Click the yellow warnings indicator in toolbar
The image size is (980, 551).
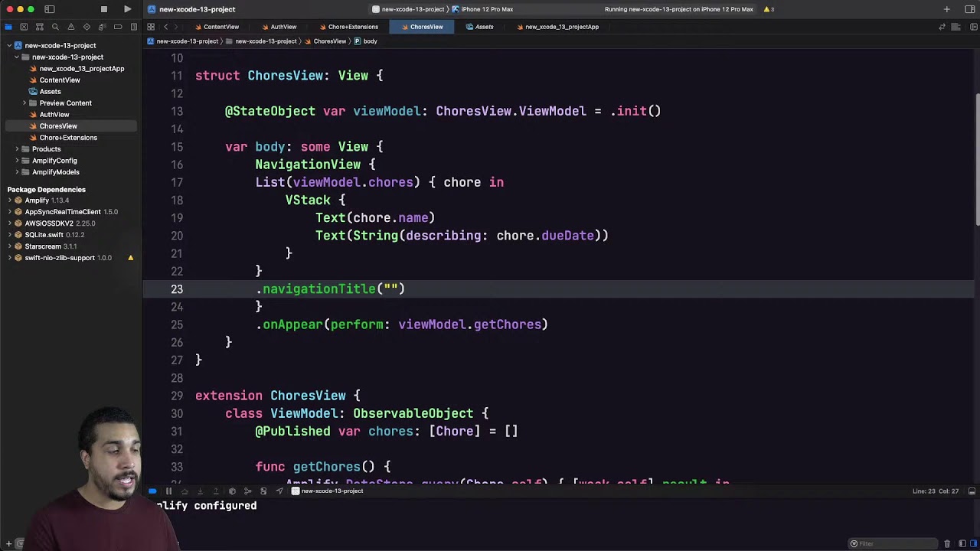click(769, 9)
